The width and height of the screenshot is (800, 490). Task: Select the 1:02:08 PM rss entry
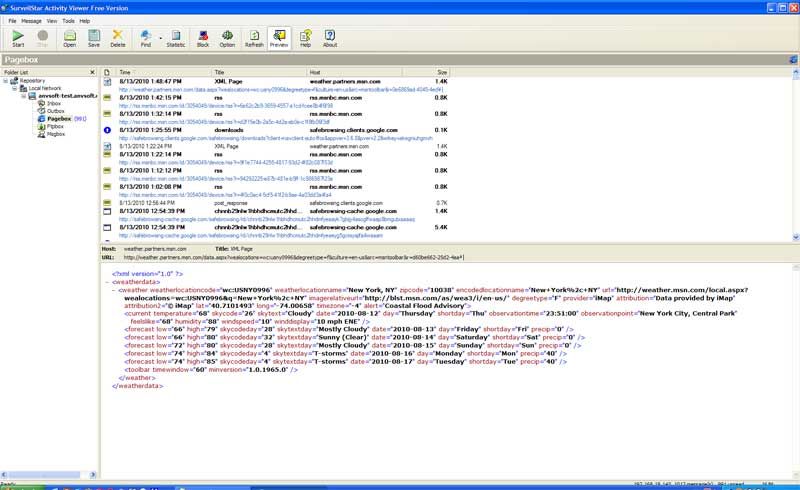tap(276, 187)
